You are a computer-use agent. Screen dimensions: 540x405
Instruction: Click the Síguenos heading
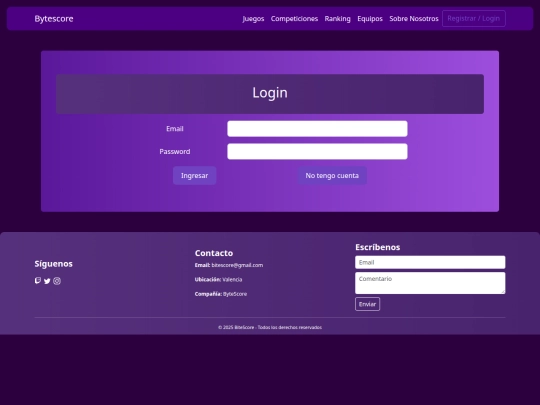click(53, 264)
